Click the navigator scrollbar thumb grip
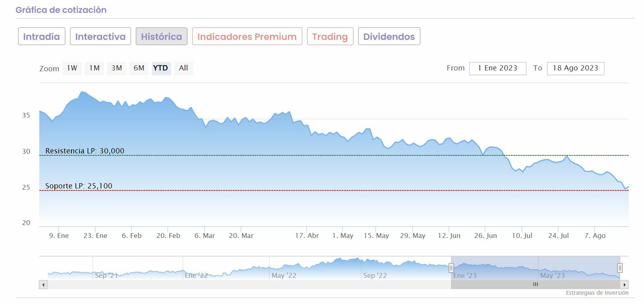Viewport: 644px width, 304px height. coord(536,285)
